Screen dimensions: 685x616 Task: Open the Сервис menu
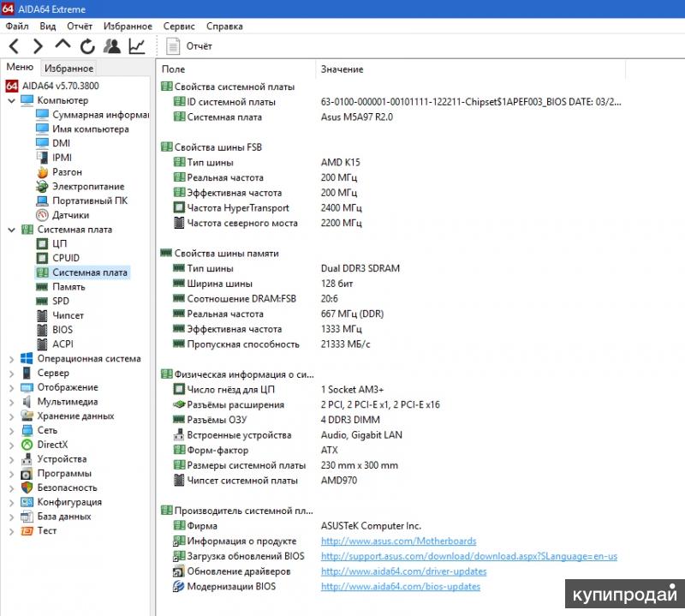click(179, 27)
